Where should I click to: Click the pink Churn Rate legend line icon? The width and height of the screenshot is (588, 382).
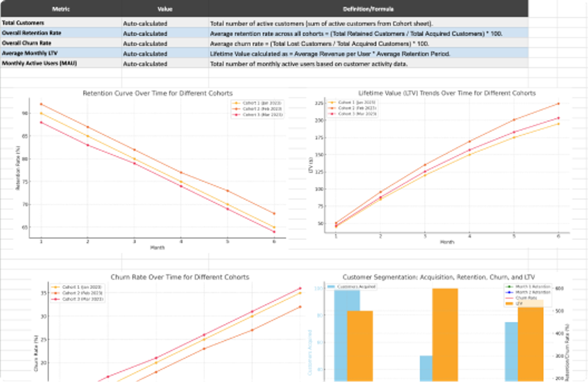510,298
